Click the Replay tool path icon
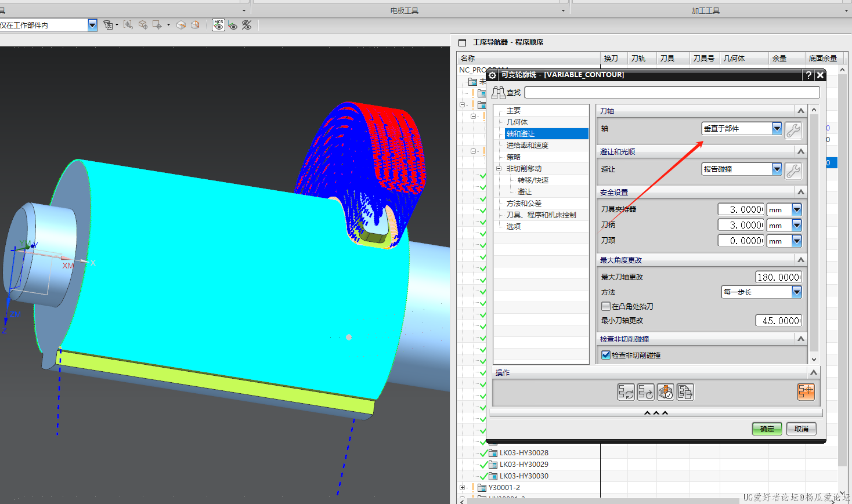The image size is (852, 504). [645, 392]
